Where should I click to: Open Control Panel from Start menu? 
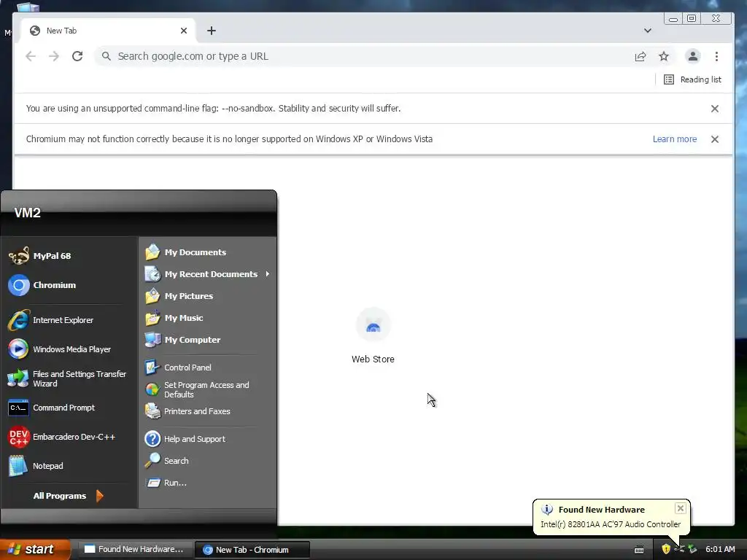click(207, 367)
